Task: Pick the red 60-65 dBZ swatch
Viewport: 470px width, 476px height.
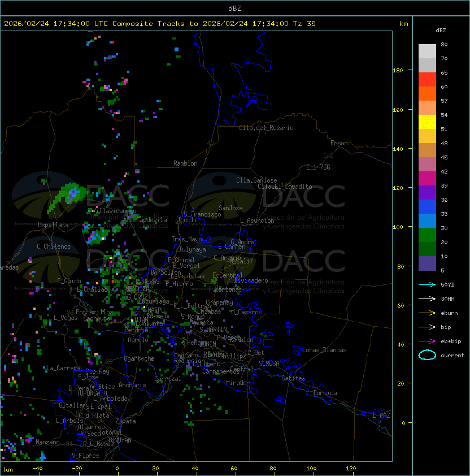Action: pyautogui.click(x=427, y=80)
